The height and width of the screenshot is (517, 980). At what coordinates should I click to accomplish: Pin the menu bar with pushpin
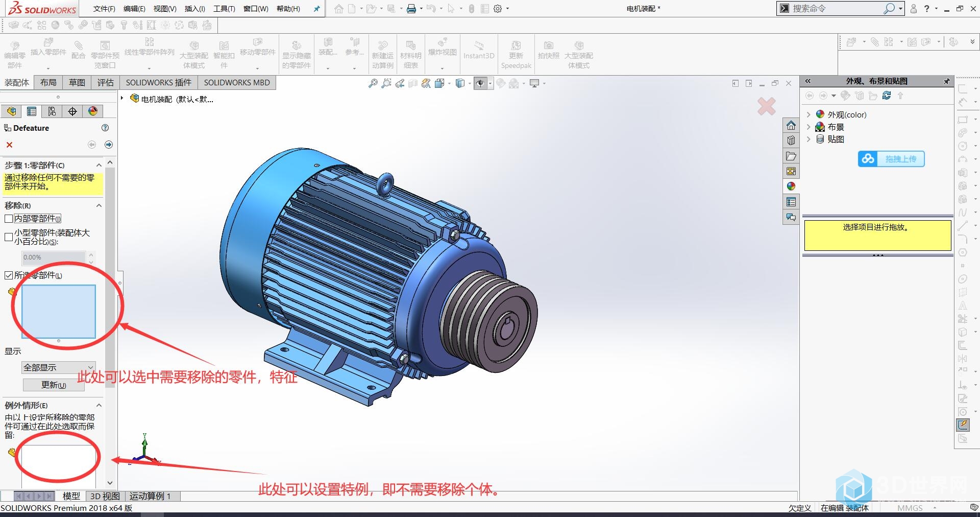[317, 9]
